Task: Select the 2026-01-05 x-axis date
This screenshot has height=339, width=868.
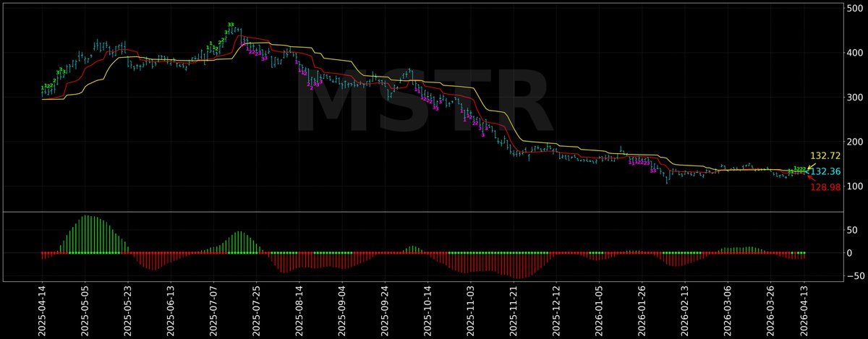Action: point(600,309)
